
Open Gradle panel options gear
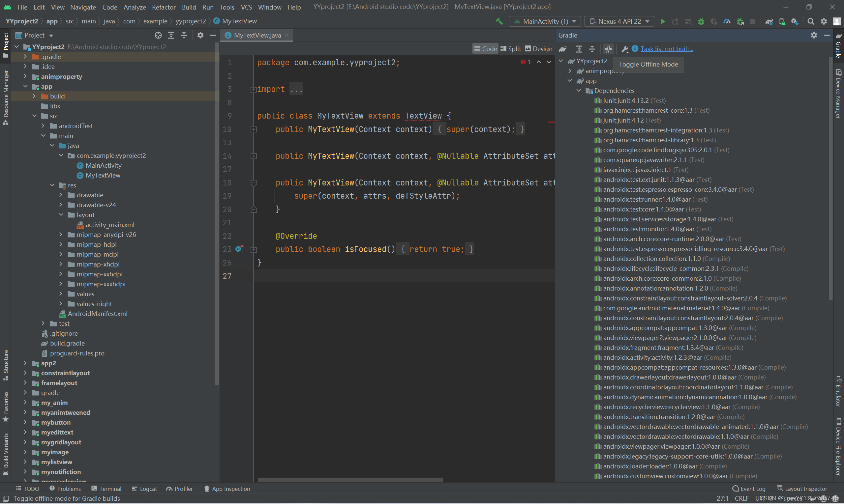(x=814, y=35)
